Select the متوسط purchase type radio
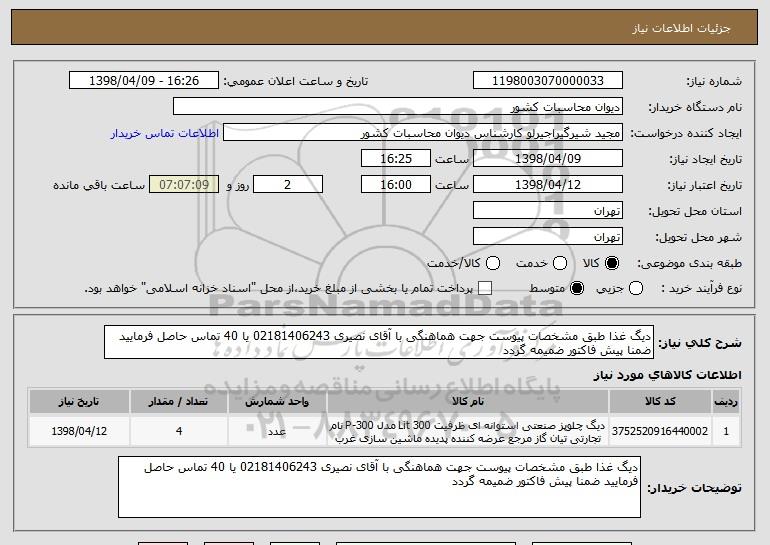 pos(577,288)
